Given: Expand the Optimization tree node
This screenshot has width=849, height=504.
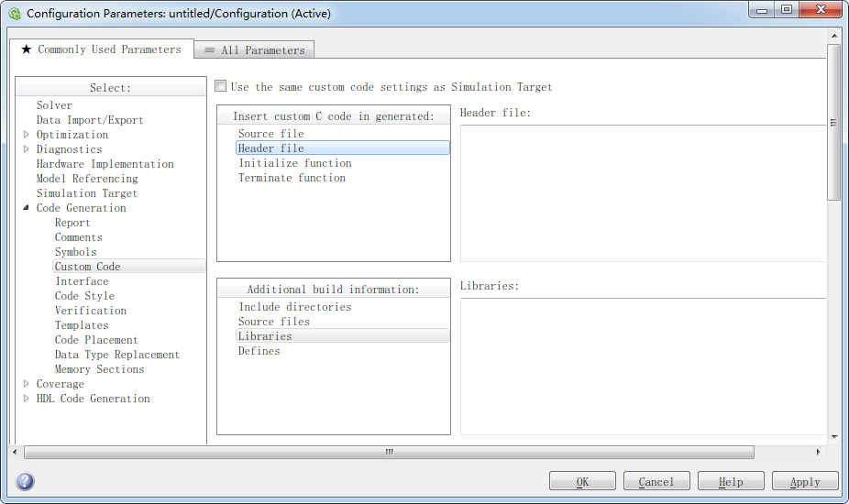Looking at the screenshot, I should point(27,135).
